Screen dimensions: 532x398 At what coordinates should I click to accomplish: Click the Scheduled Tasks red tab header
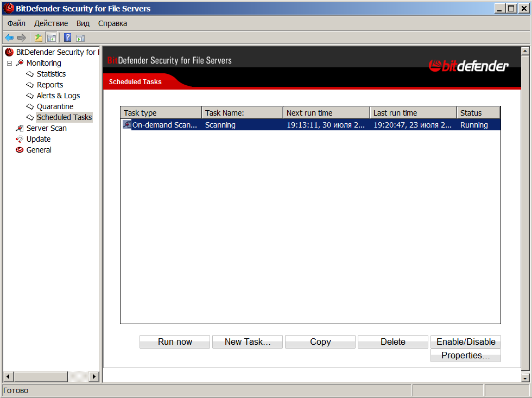pos(135,82)
